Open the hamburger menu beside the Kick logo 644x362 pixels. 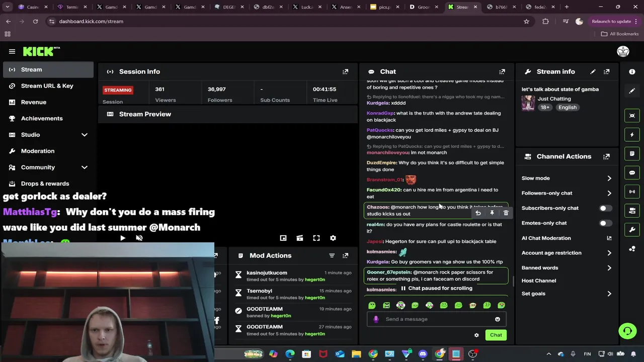(x=12, y=51)
